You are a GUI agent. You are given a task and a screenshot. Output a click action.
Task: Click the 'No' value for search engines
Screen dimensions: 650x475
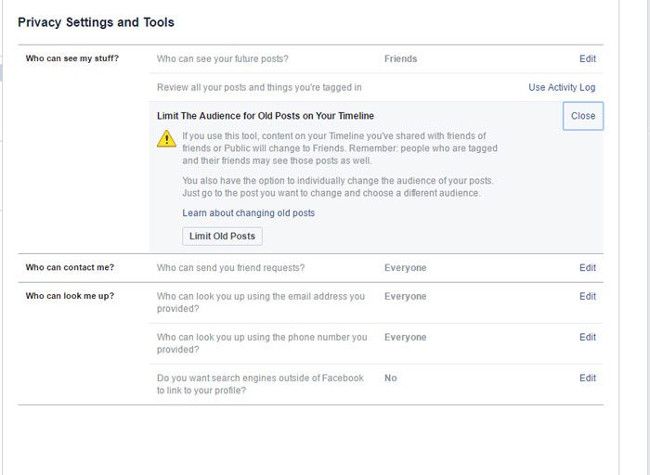[390, 378]
